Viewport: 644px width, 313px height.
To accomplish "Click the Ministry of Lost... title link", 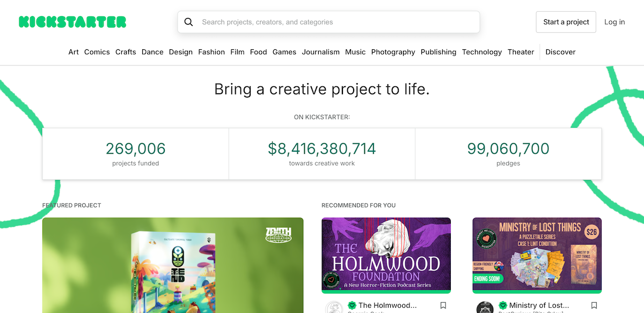I will pyautogui.click(x=539, y=305).
